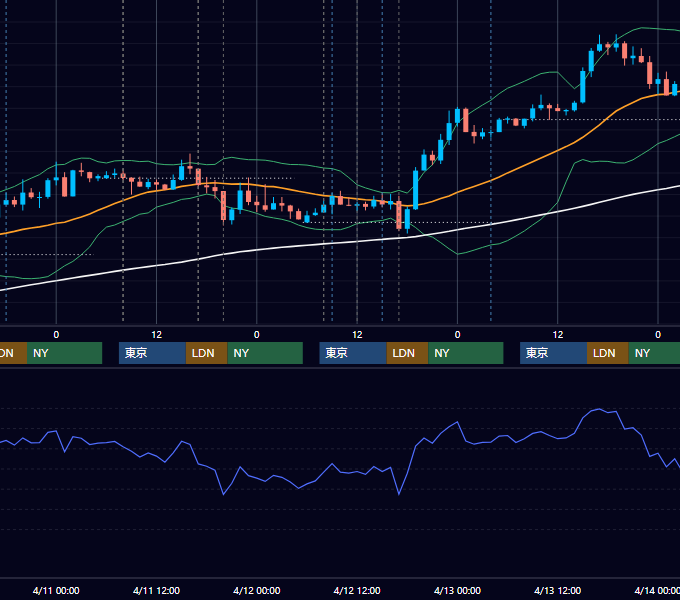Click the 4/12 00:00 time axis label

click(x=257, y=590)
